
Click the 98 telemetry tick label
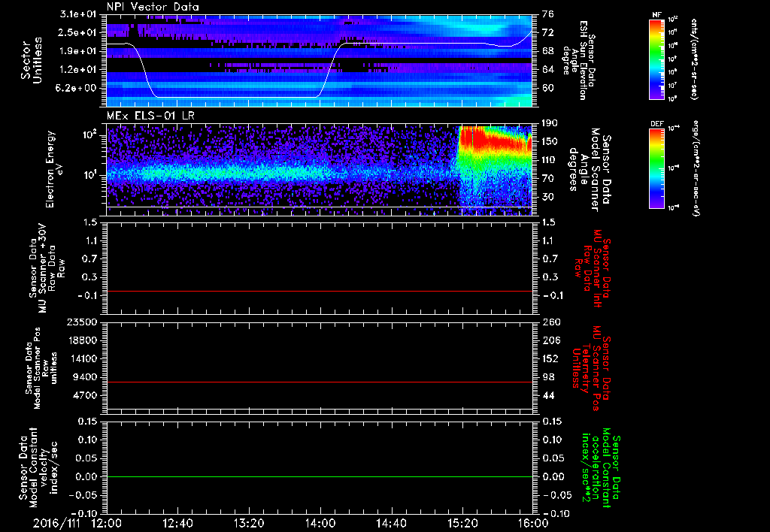coord(547,377)
